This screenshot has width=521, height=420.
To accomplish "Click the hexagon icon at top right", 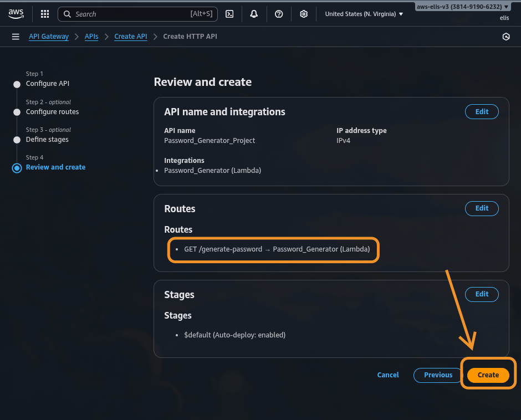I will tap(505, 37).
